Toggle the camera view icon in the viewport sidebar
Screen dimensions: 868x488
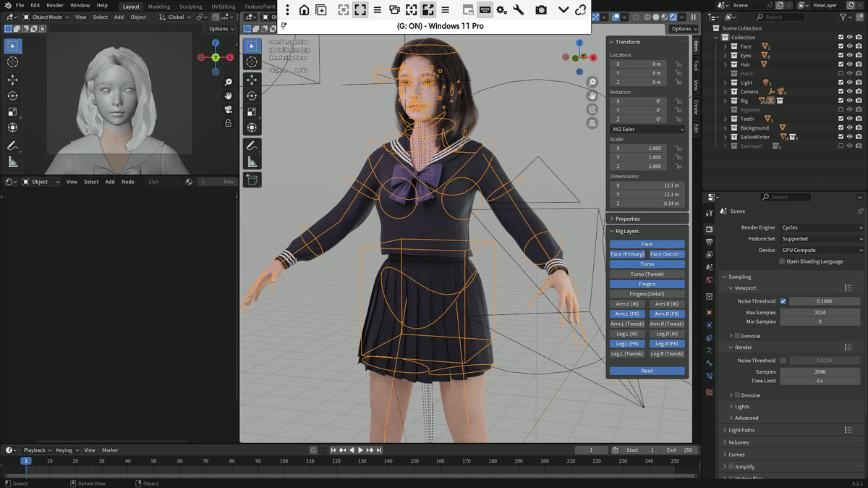592,109
